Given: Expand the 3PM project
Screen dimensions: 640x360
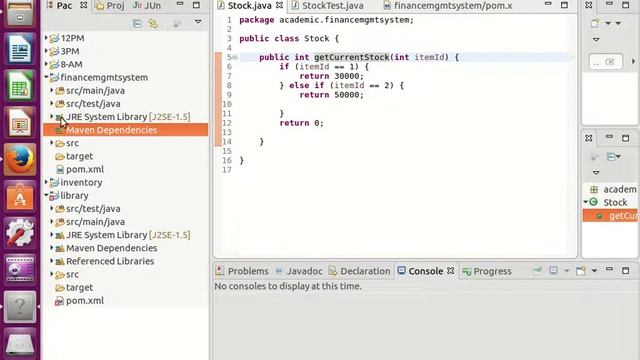Looking at the screenshot, I should 46,51.
